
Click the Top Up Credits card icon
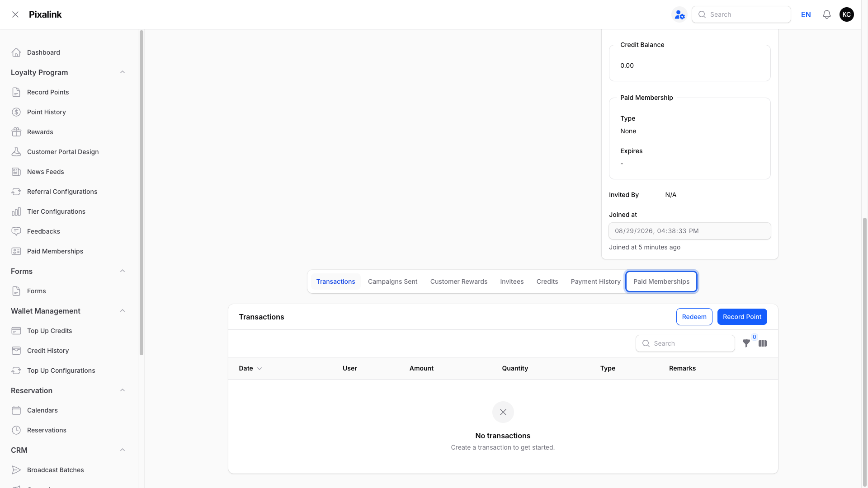(x=16, y=331)
